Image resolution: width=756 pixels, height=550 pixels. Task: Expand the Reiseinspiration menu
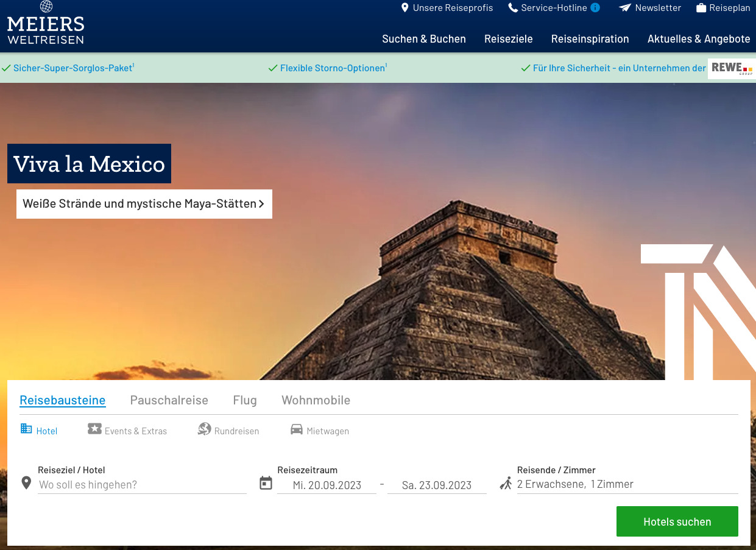(x=590, y=39)
